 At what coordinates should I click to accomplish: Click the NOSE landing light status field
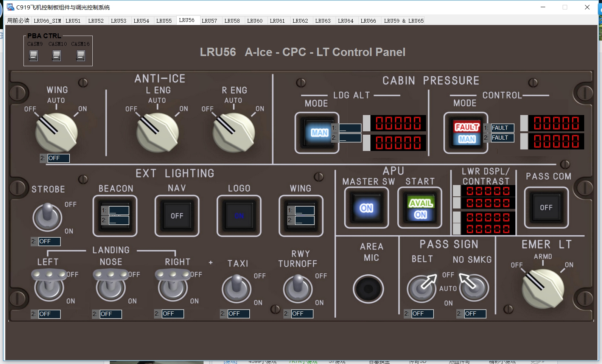pos(110,314)
